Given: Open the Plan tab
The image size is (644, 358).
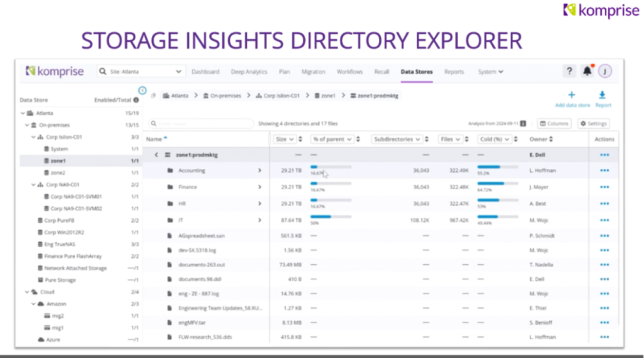Looking at the screenshot, I should click(x=284, y=72).
